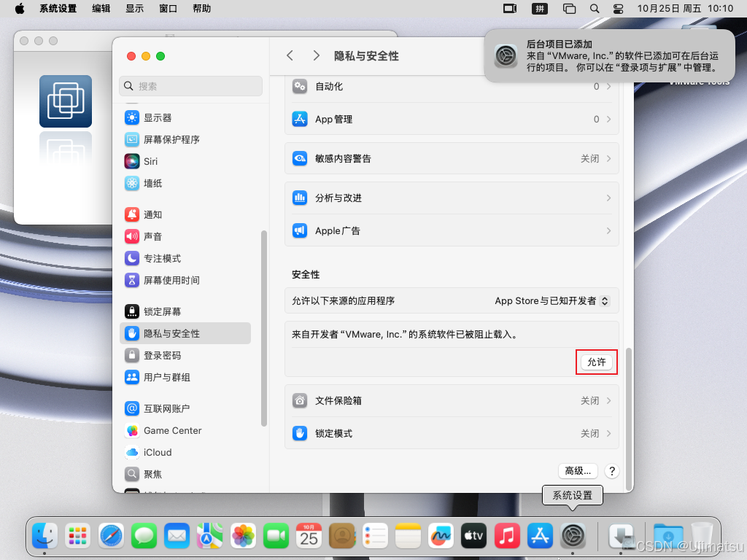Go back with the left arrow
747x560 pixels.
[x=290, y=55]
